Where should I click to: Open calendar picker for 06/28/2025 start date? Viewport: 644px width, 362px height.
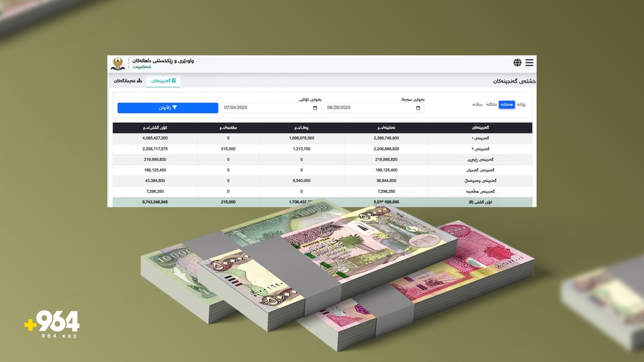click(x=418, y=108)
